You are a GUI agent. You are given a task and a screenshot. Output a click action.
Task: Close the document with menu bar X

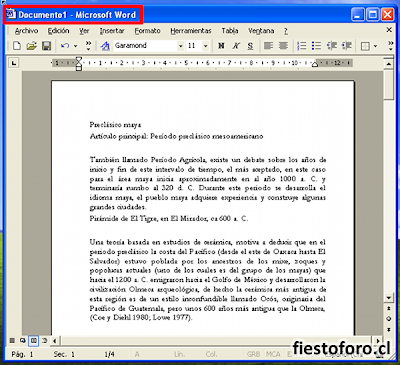pos(389,30)
